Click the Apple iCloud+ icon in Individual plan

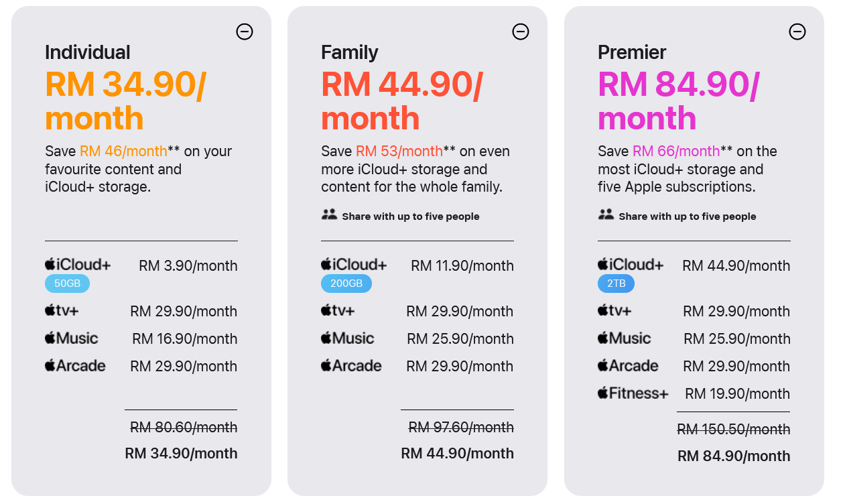point(52,264)
